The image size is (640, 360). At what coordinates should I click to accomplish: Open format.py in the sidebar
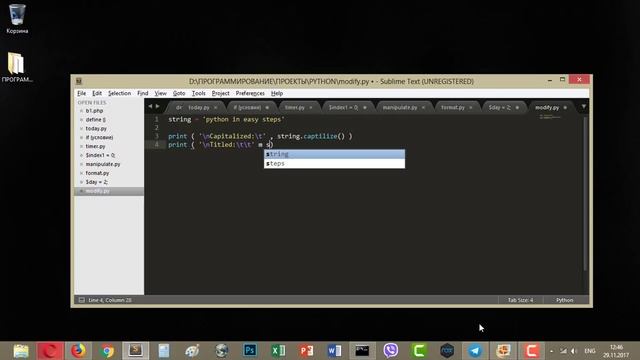click(x=97, y=173)
